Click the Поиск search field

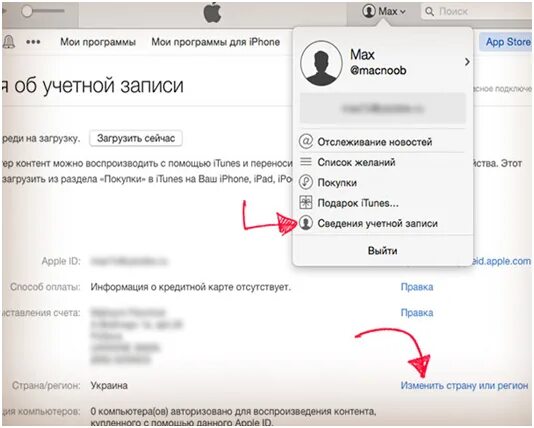[477, 12]
